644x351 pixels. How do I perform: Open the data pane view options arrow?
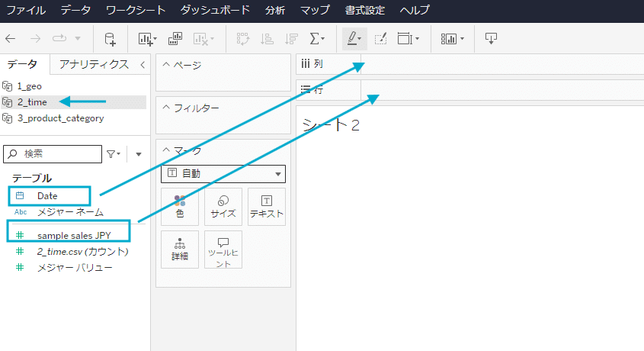pos(139,154)
